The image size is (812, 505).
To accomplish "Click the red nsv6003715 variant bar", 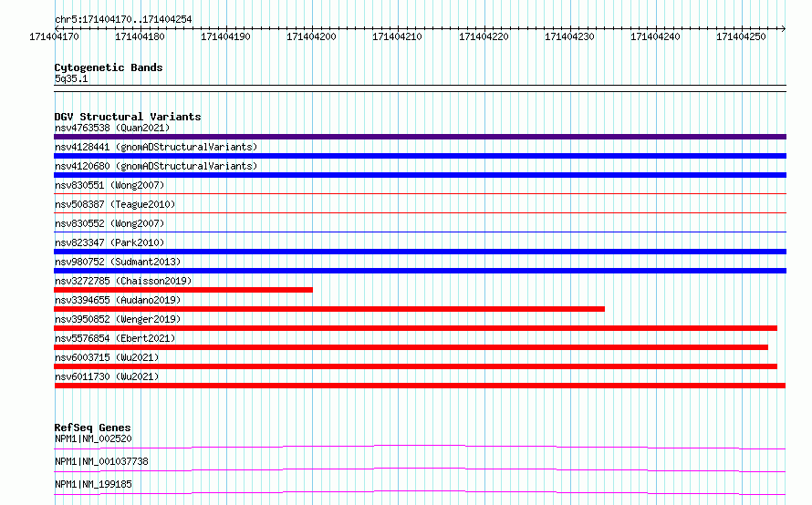I will click(x=415, y=366).
